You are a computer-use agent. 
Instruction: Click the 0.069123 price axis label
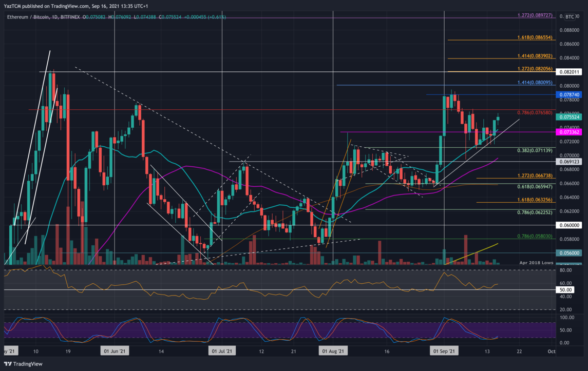[570, 162]
